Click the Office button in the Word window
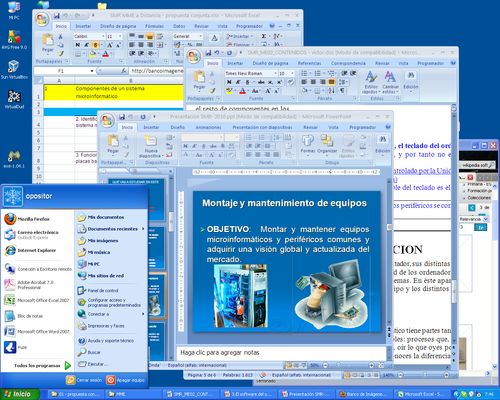 point(194,56)
